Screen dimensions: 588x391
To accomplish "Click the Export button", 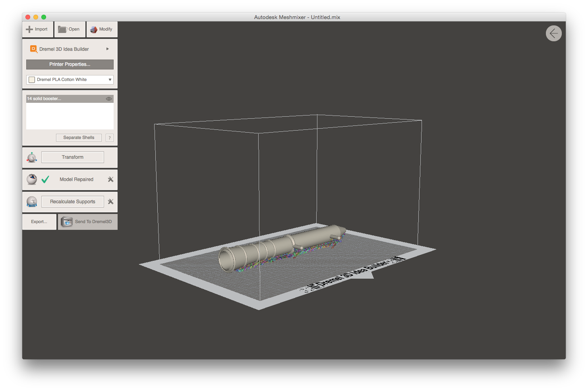I will [39, 222].
